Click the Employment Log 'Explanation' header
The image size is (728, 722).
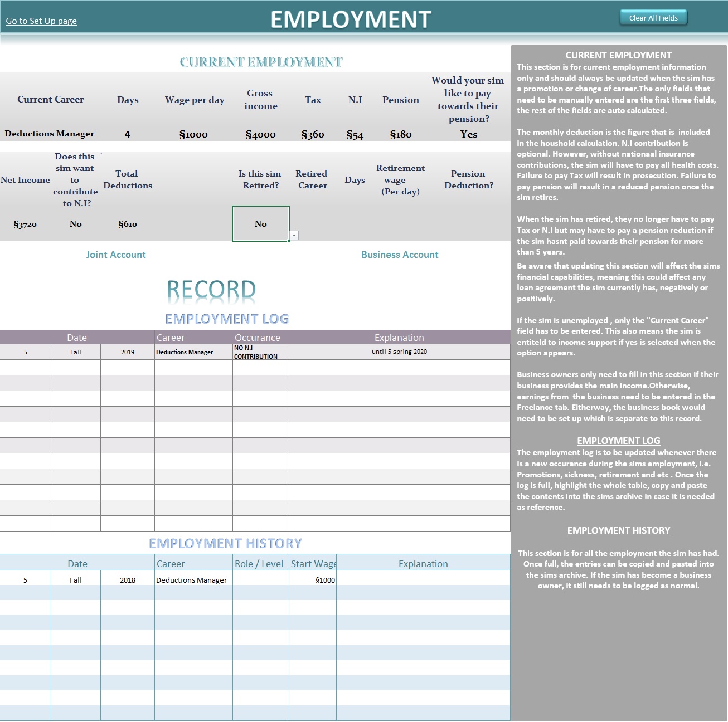(399, 338)
